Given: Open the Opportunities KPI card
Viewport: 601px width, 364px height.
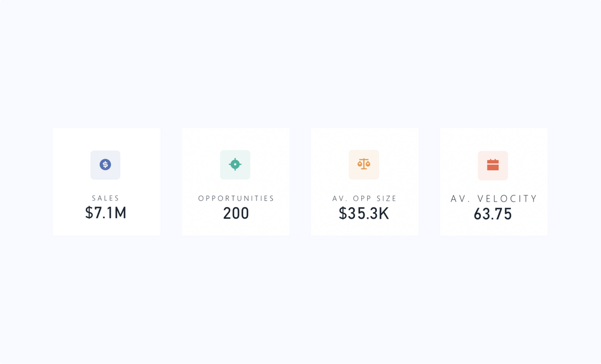Looking at the screenshot, I should pyautogui.click(x=236, y=181).
